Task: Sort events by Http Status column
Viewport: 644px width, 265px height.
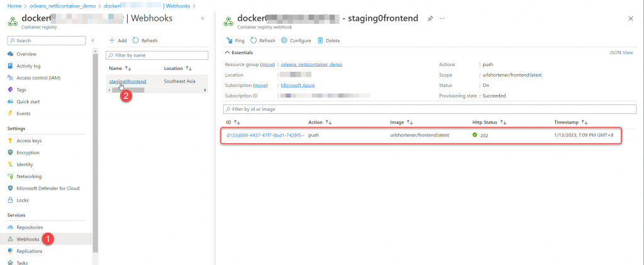Action: pos(489,123)
